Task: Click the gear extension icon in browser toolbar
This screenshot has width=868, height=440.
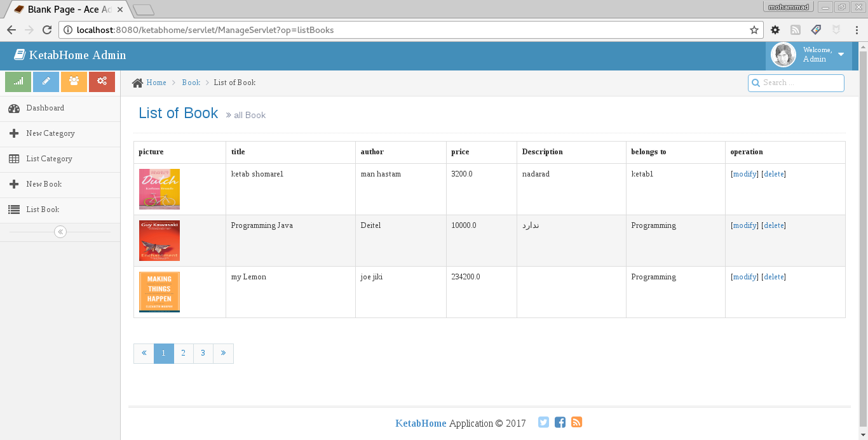Action: point(775,30)
